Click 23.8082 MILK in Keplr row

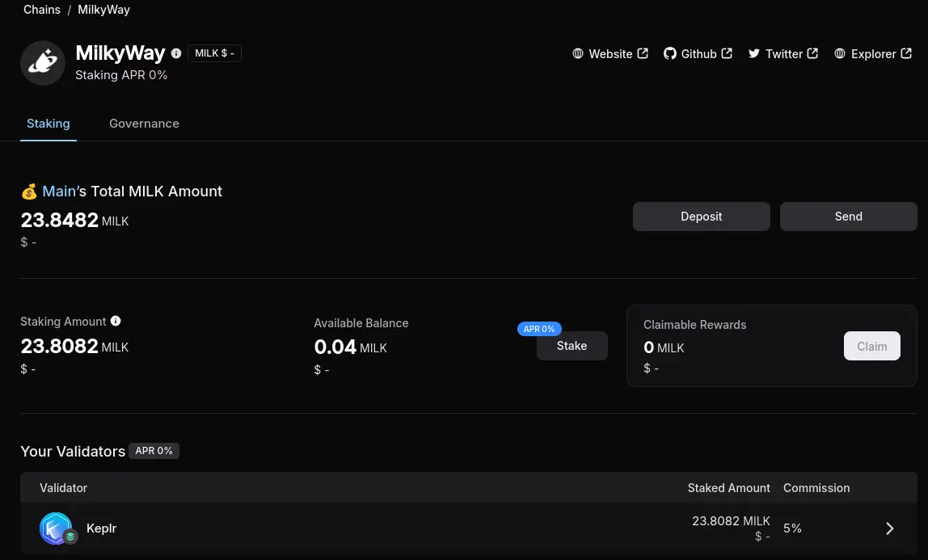click(x=731, y=521)
